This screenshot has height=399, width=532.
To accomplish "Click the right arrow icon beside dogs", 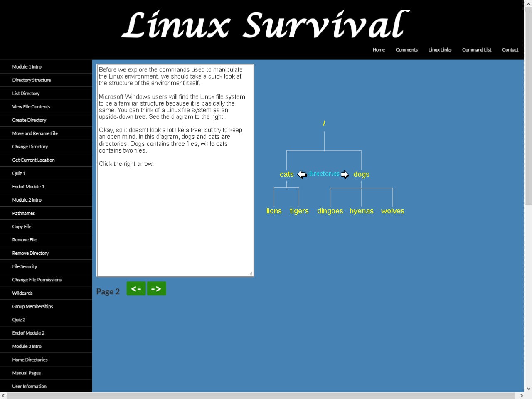I will (345, 175).
